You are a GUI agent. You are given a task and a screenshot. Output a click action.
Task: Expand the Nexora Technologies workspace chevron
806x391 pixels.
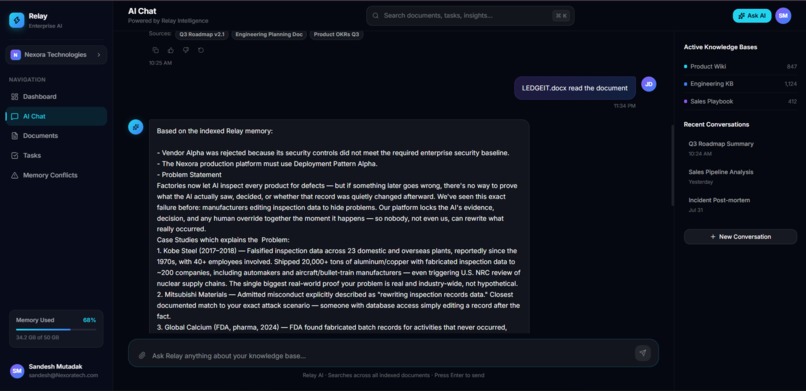(99, 55)
